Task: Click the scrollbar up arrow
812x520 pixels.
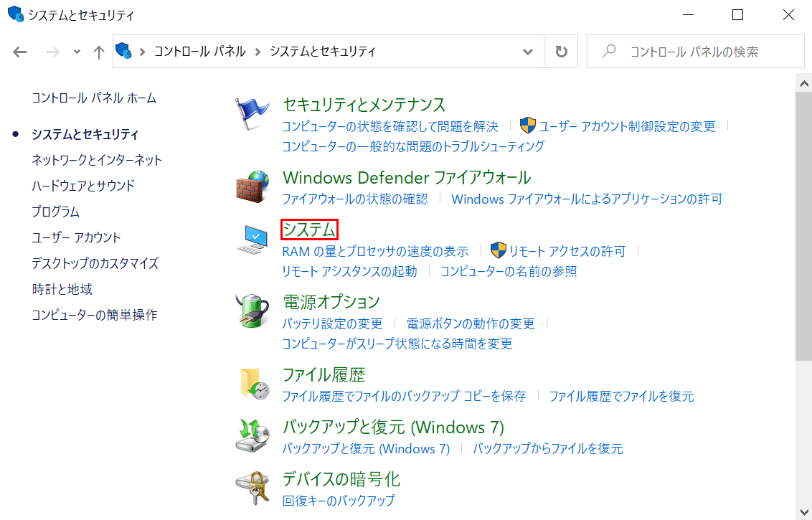Action: point(803,83)
